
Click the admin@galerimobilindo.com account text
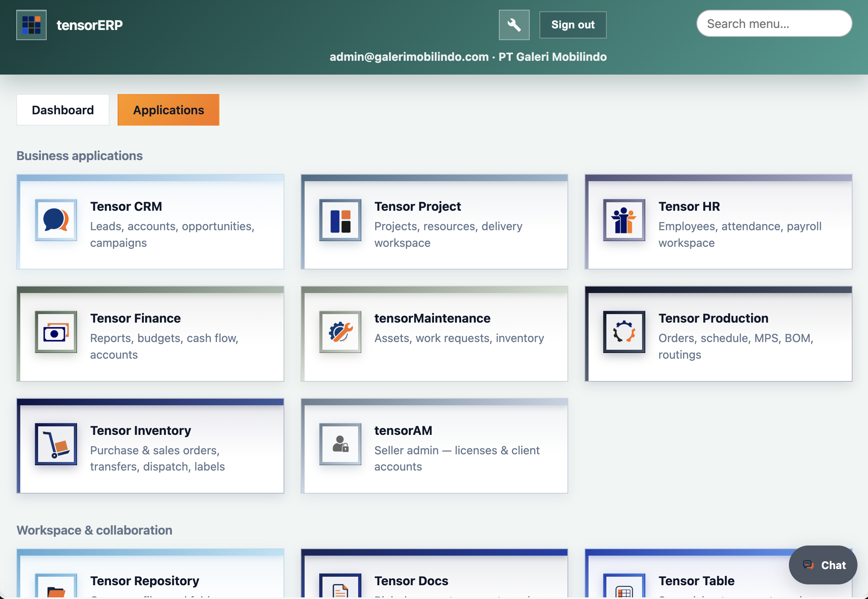409,57
